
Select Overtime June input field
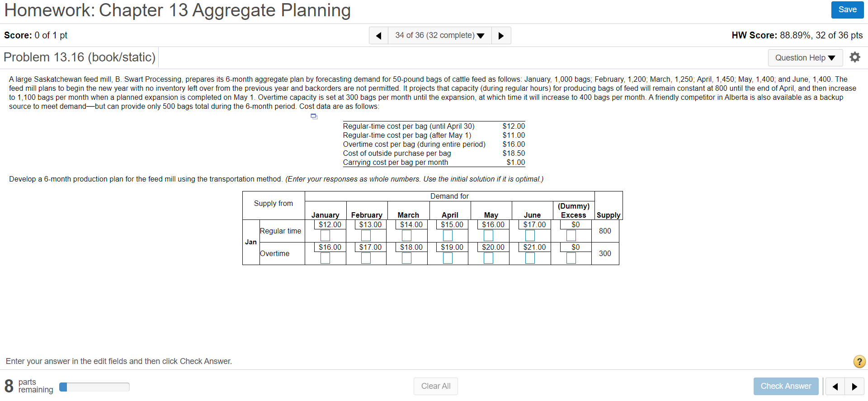(x=530, y=258)
